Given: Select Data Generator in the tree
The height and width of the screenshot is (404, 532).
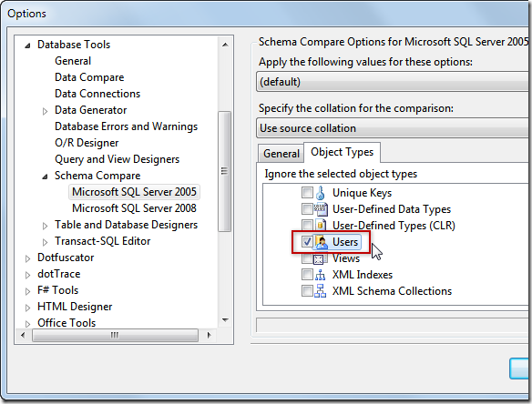Looking at the screenshot, I should [90, 110].
